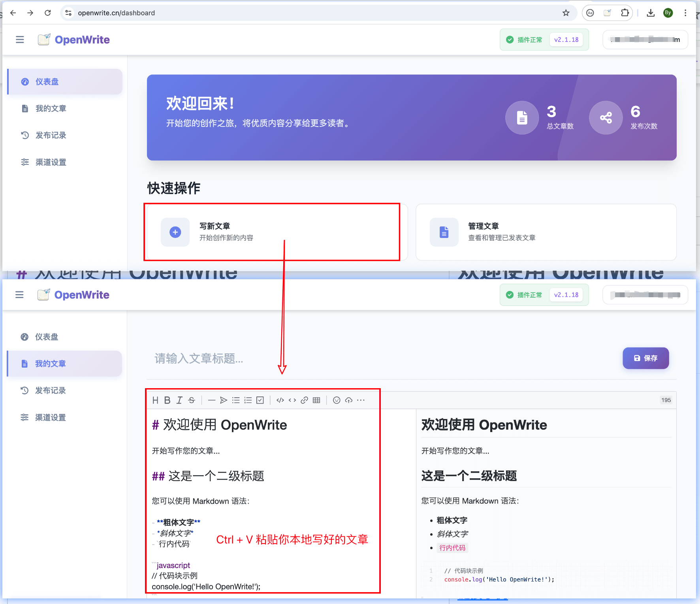This screenshot has width=700, height=604.
Task: Click 插件正常 status on the editor page
Action: [x=525, y=295]
